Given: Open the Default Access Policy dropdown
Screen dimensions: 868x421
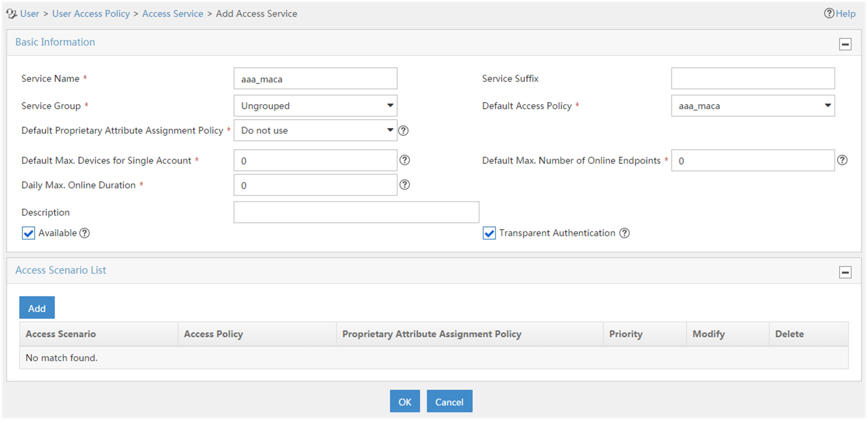Looking at the screenshot, I should pyautogui.click(x=753, y=106).
